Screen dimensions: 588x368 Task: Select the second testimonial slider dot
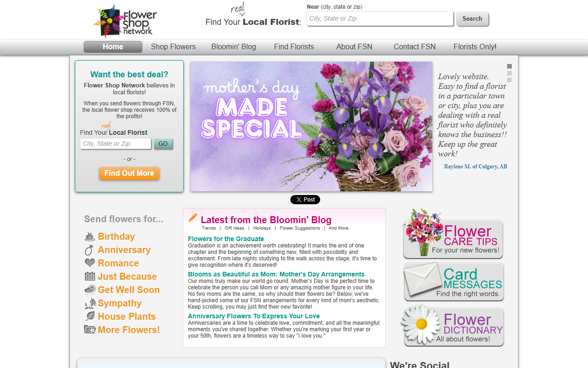pyautogui.click(x=509, y=73)
